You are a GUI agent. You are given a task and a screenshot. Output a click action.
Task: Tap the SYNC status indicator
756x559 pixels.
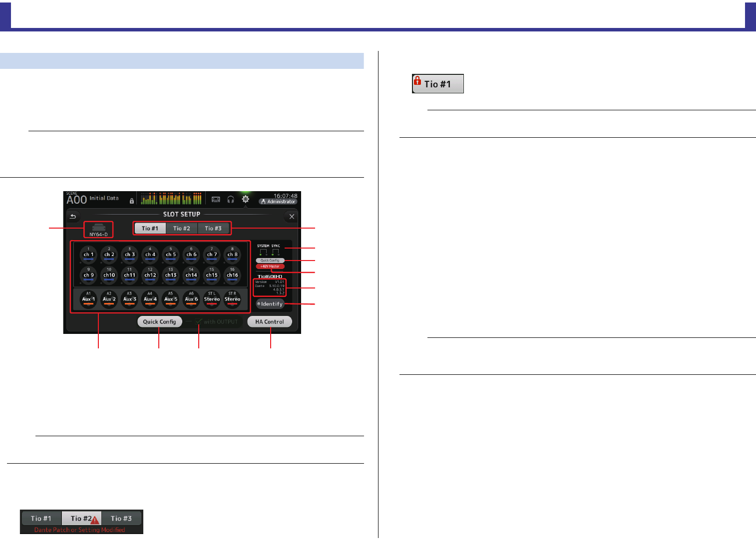point(276,250)
